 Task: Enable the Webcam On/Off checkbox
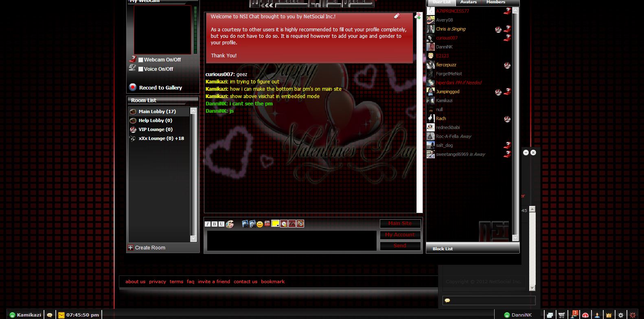tap(141, 60)
